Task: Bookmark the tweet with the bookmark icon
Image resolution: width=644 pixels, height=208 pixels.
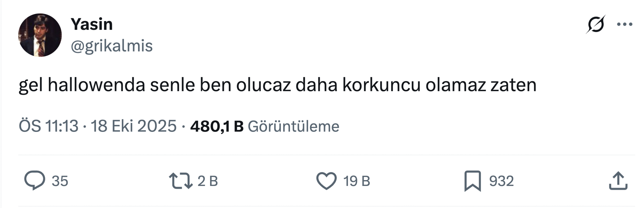Action: tap(472, 181)
